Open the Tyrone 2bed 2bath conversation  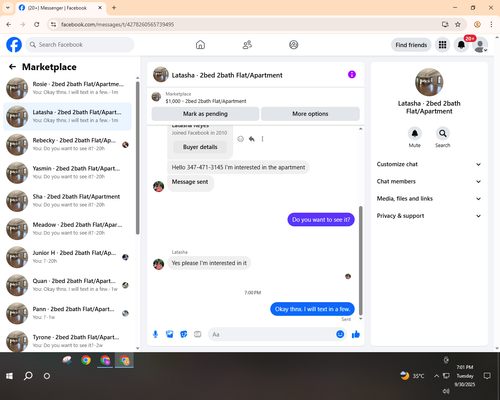[x=67, y=341]
